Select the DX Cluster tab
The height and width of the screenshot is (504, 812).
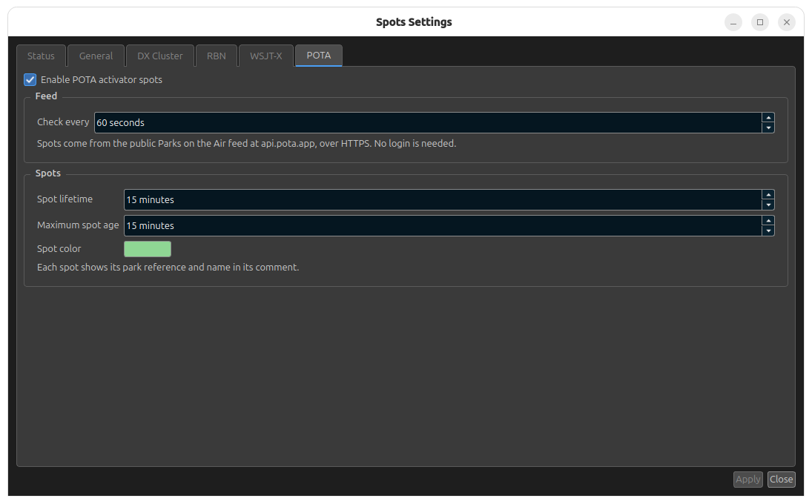(x=160, y=56)
